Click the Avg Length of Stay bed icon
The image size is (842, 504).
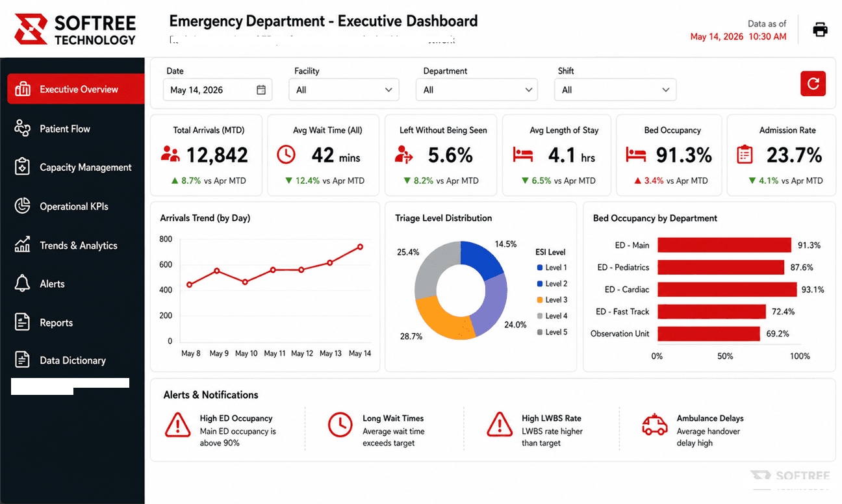(x=523, y=155)
